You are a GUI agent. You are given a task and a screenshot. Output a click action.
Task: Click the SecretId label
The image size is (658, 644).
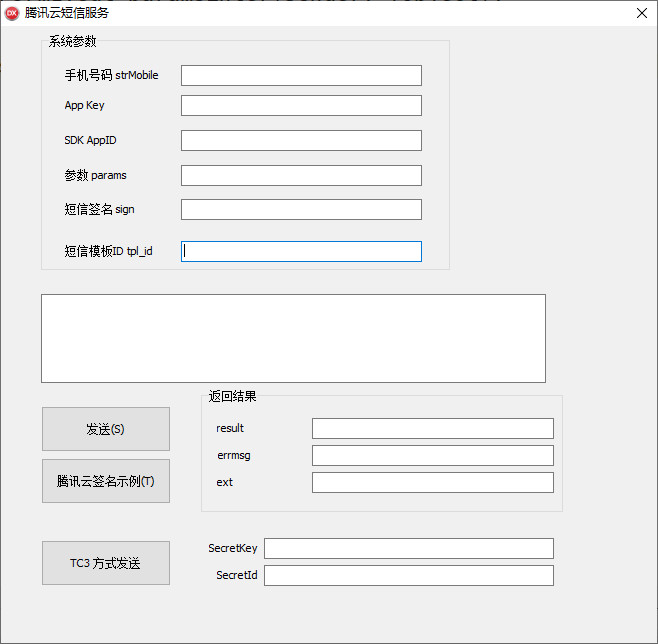(237, 575)
